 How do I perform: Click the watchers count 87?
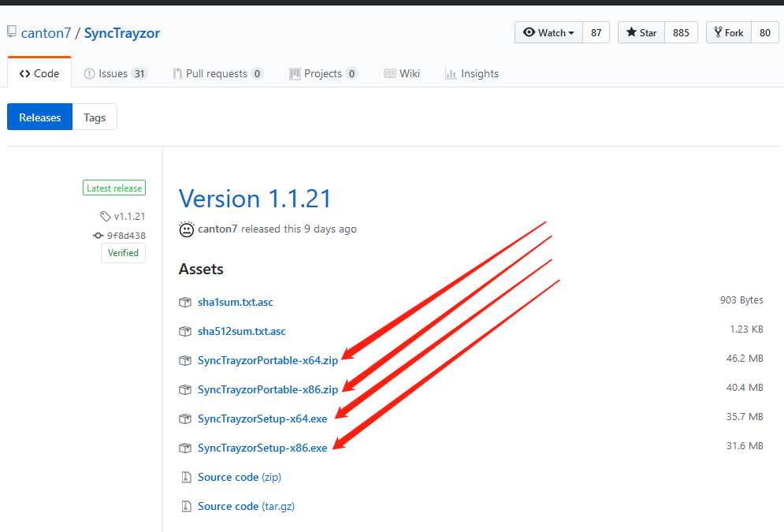point(596,32)
